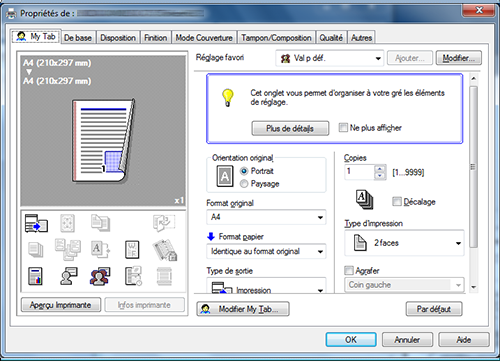Select the Portrait orientation radio button
This screenshot has width=500, height=362.
point(244,171)
